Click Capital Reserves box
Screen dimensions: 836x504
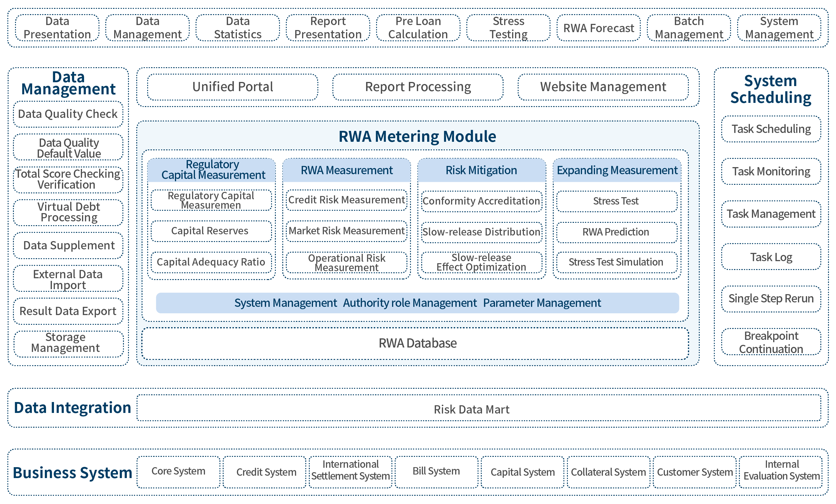tap(212, 231)
